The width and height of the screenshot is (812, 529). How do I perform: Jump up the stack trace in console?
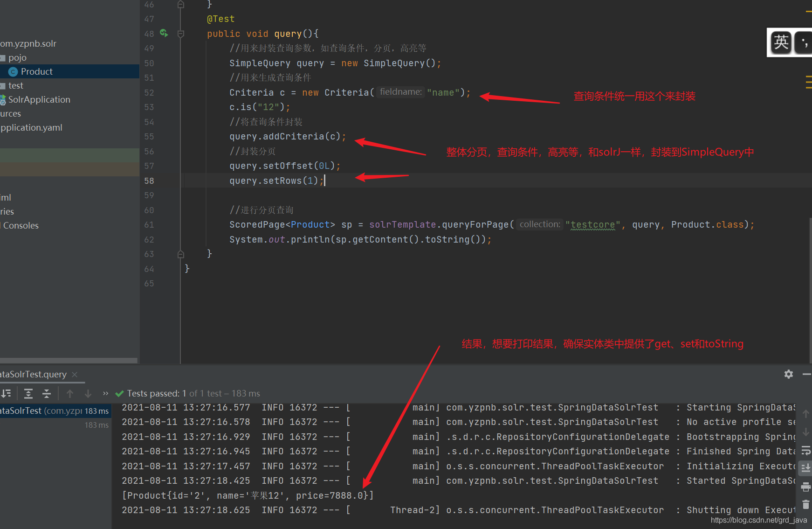(x=805, y=414)
